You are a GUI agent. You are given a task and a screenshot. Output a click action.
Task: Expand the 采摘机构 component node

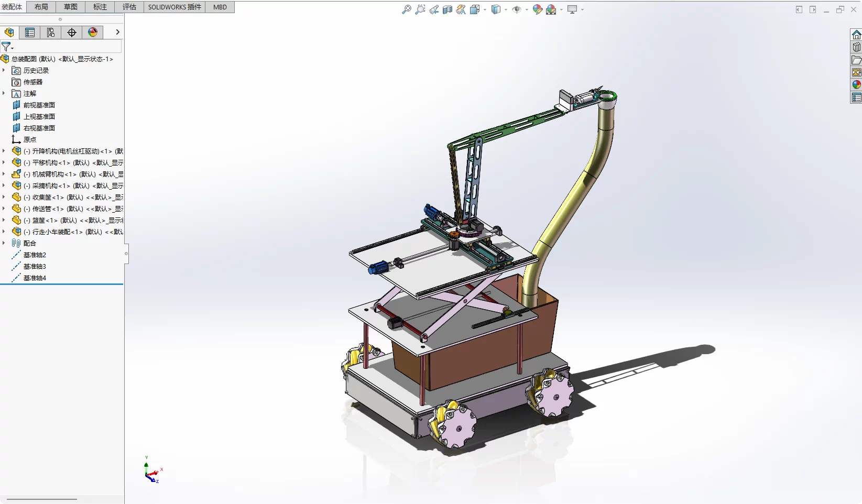coord(4,185)
